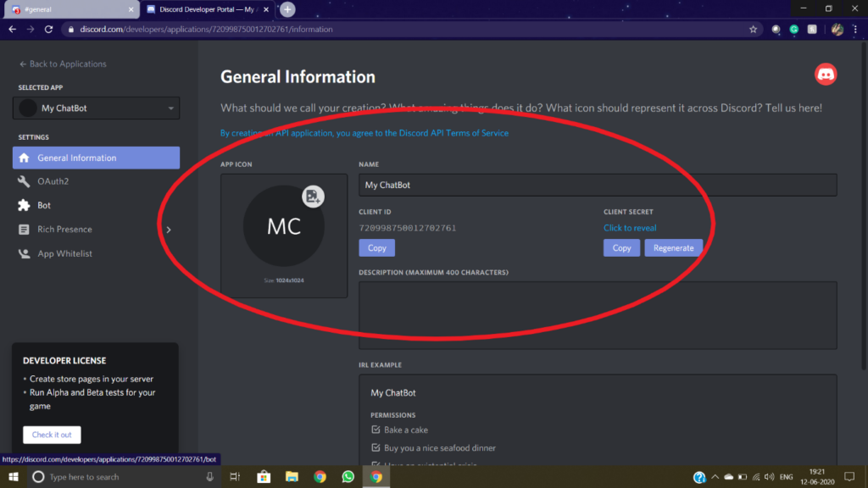The image size is (868, 488).
Task: Go back to Applications
Action: click(x=63, y=64)
